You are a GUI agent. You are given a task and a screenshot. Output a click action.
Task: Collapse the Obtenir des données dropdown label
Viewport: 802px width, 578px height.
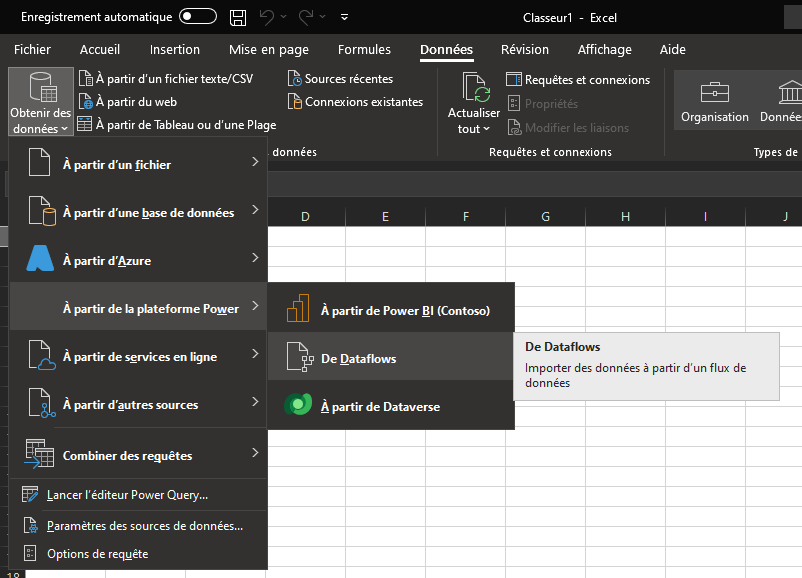tap(40, 121)
